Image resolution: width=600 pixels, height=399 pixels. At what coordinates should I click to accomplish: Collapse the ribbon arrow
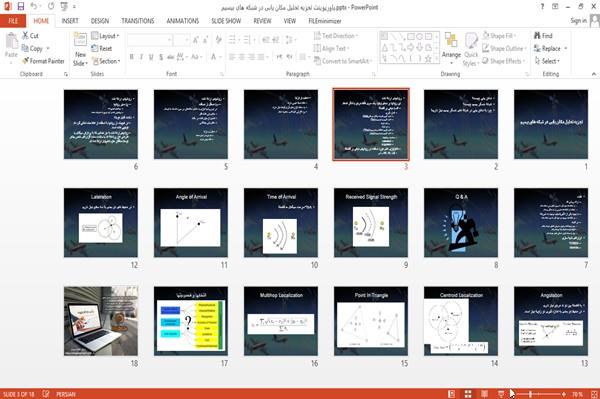coord(594,74)
